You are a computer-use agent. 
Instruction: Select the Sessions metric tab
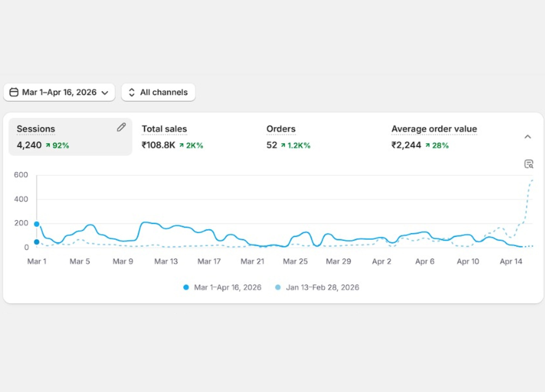click(36, 129)
